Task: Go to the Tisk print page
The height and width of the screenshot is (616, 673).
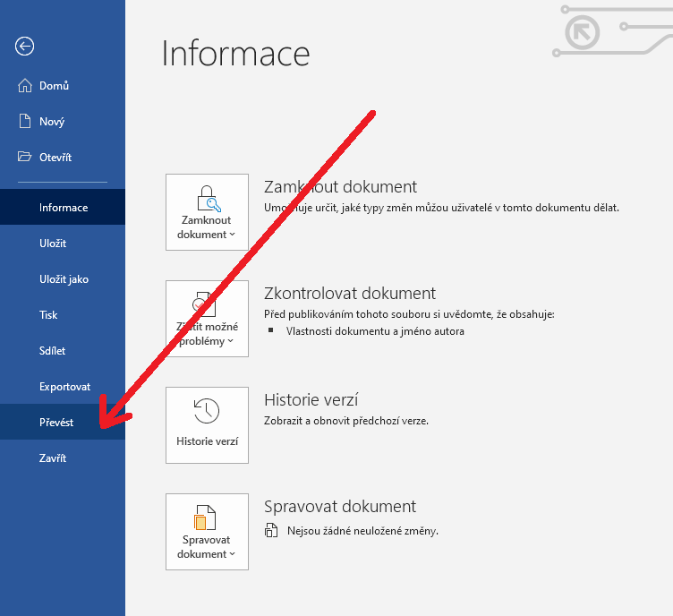Action: point(48,315)
